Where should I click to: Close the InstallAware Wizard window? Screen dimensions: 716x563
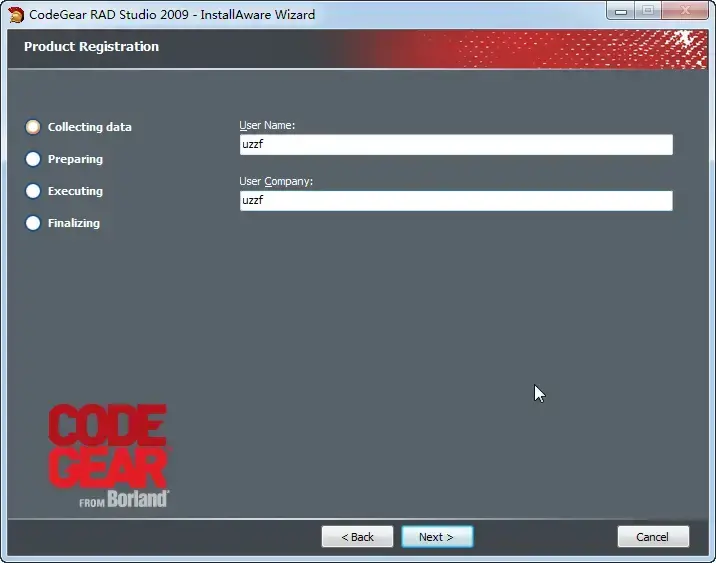(x=684, y=11)
